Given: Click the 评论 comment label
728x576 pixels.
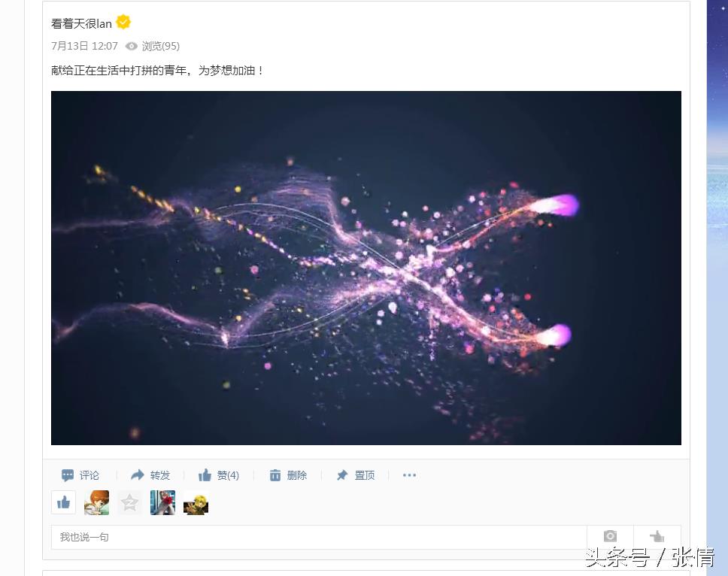Looking at the screenshot, I should [x=89, y=475].
